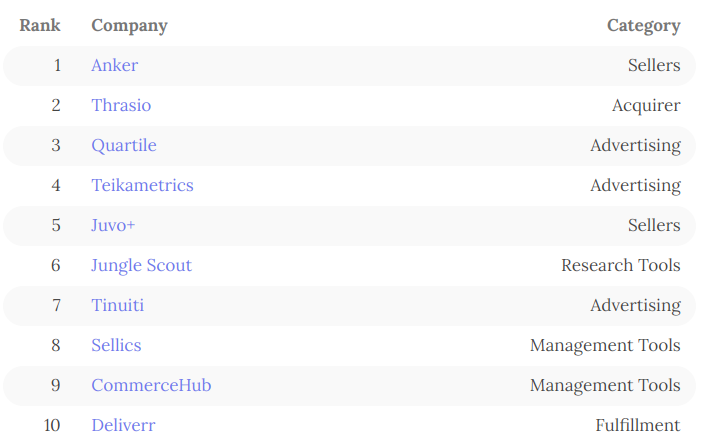Click the Sellers category in Anker row

pyautogui.click(x=654, y=66)
